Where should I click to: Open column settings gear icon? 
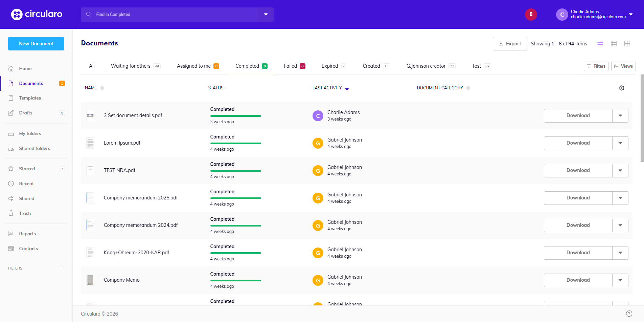pyautogui.click(x=621, y=88)
